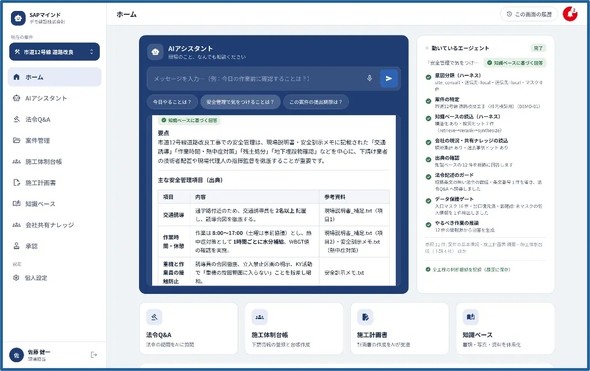590x371 pixels.
Task: Choose the 安全管理で気をつけることは？ chip
Action: (x=240, y=102)
